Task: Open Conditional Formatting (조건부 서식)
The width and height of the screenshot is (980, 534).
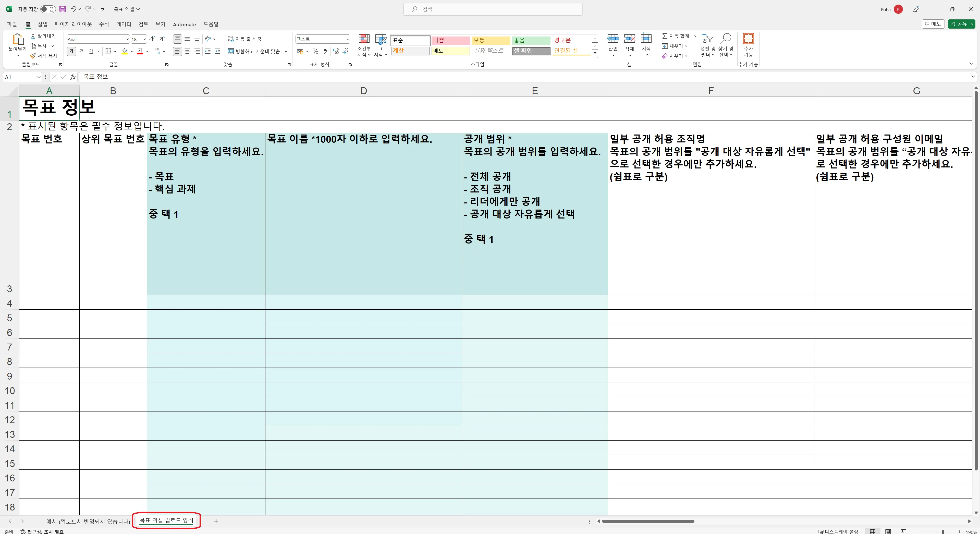Action: [364, 45]
